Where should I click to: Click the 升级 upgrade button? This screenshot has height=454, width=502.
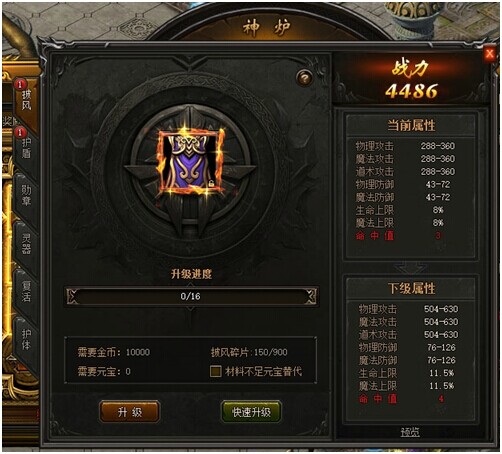(130, 412)
